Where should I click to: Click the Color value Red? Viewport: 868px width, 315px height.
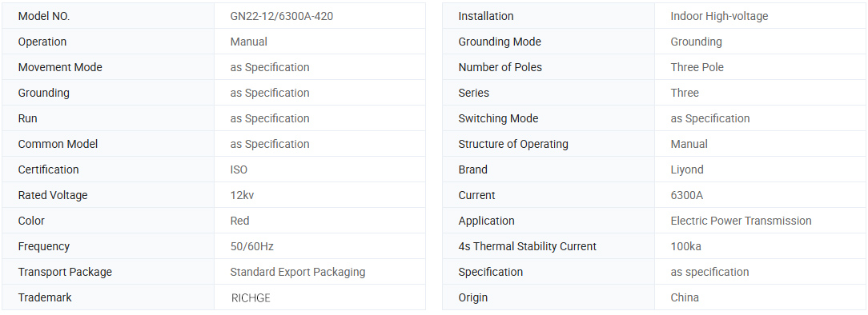(x=239, y=221)
